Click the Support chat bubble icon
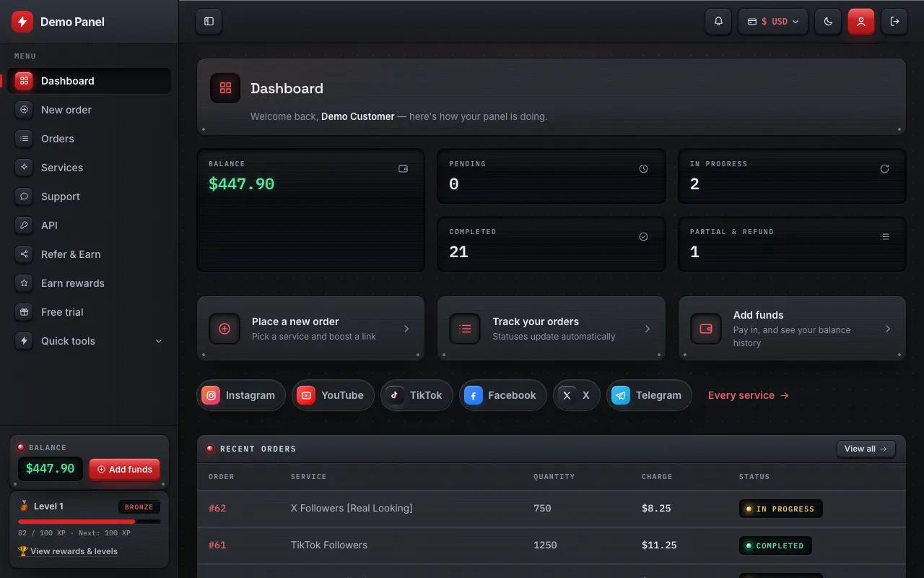 tap(24, 197)
